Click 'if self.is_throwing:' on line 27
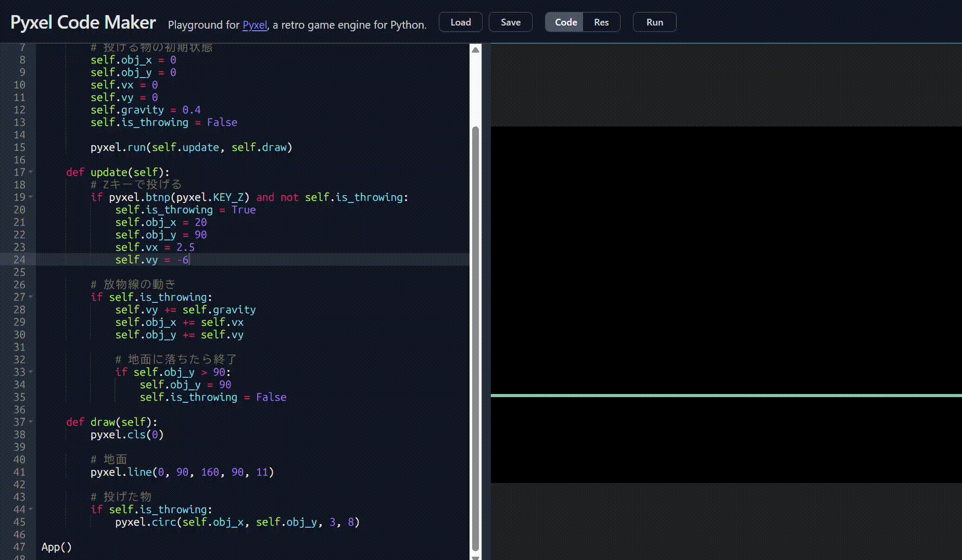962x560 pixels. [151, 297]
